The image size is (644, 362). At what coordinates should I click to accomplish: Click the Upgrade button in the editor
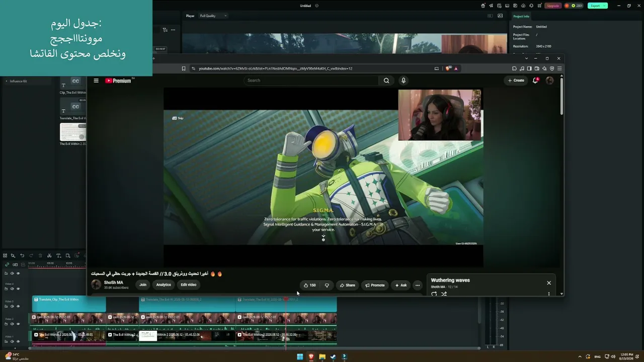point(553,6)
